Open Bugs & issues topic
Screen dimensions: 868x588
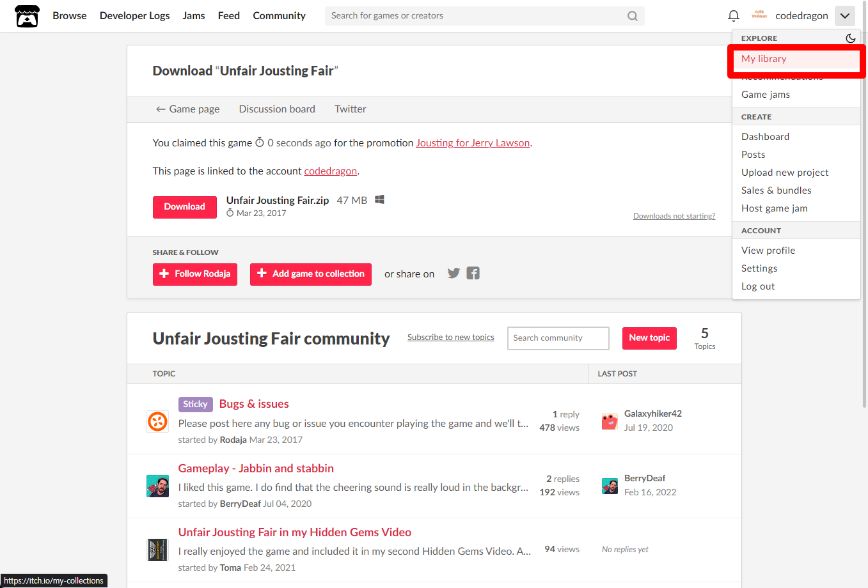254,404
